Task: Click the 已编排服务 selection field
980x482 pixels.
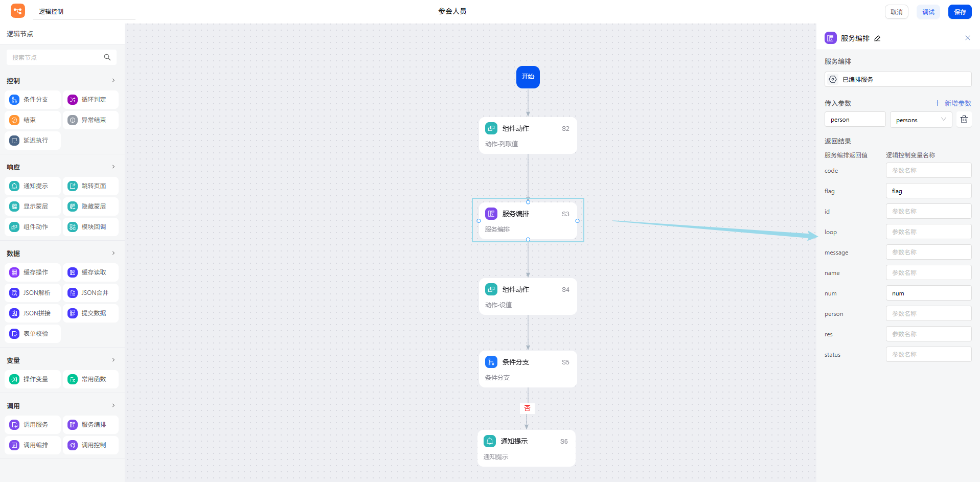Action: point(898,79)
